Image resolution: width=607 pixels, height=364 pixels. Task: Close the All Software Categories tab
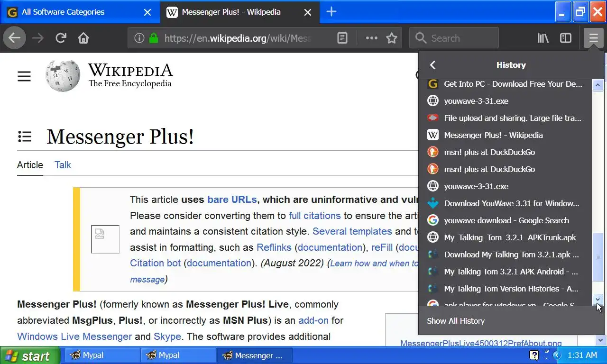pyautogui.click(x=147, y=12)
